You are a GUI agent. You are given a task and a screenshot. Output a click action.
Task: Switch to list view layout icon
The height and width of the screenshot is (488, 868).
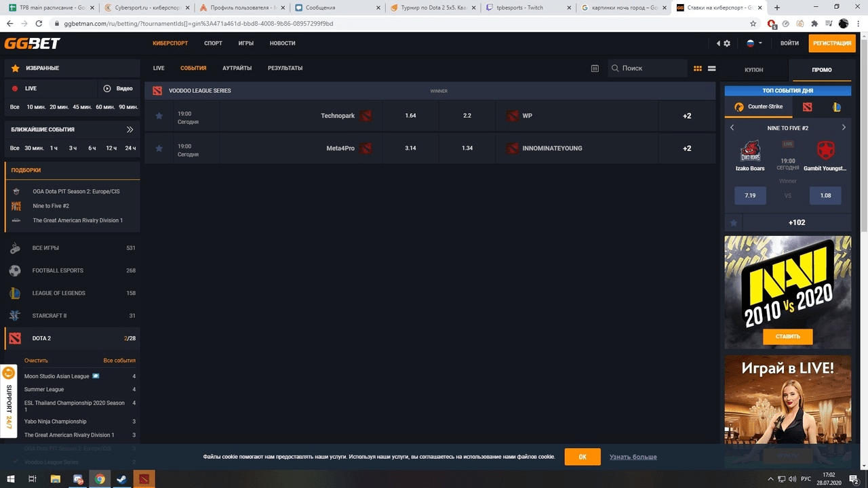711,68
